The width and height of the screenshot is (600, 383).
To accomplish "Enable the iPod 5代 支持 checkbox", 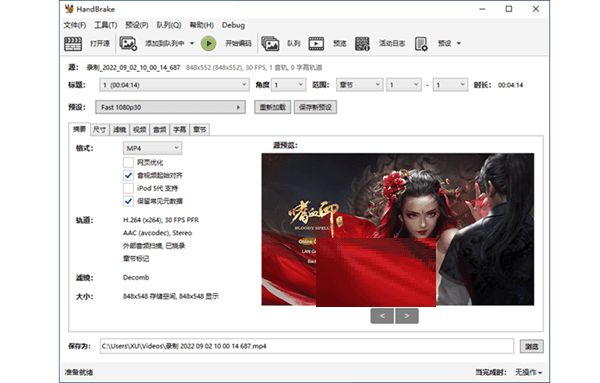I will click(x=128, y=188).
